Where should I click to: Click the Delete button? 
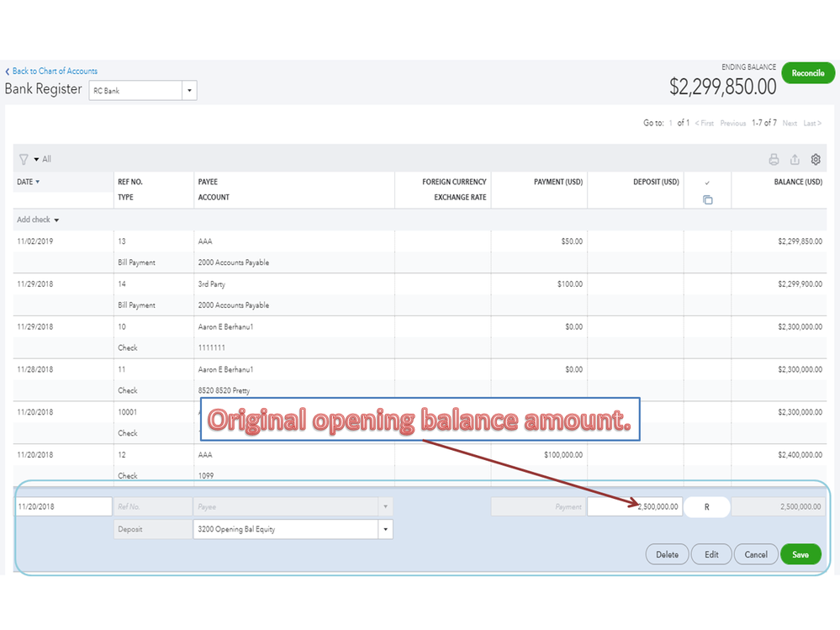pos(667,554)
